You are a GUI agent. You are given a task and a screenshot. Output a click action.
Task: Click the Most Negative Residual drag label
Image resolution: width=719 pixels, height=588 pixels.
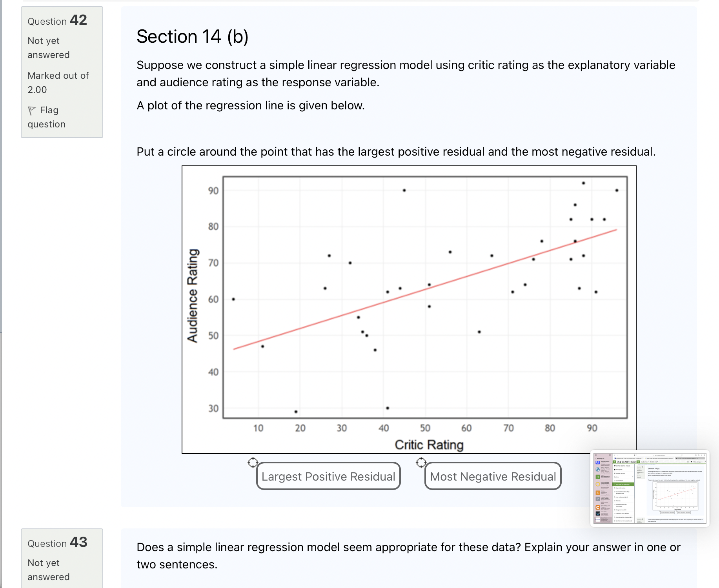click(493, 476)
